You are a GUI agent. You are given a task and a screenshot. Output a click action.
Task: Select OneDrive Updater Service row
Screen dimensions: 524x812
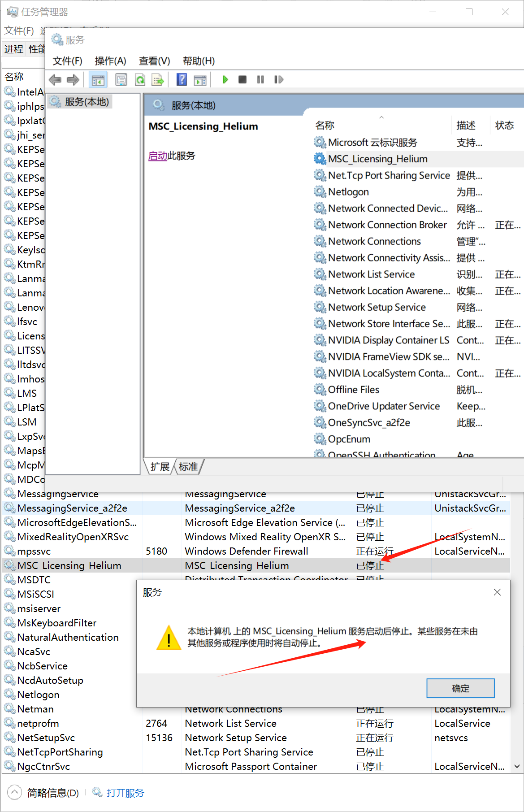(418, 406)
